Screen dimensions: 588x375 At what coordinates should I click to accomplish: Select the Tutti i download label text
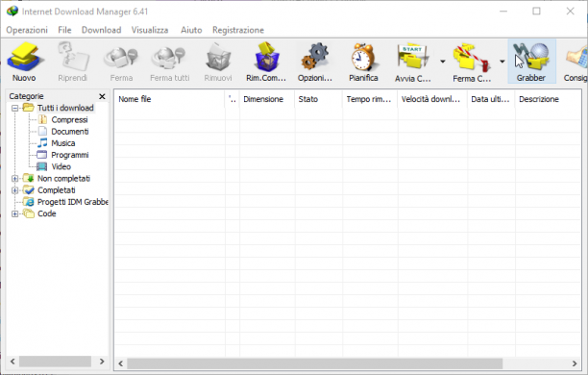click(x=65, y=108)
